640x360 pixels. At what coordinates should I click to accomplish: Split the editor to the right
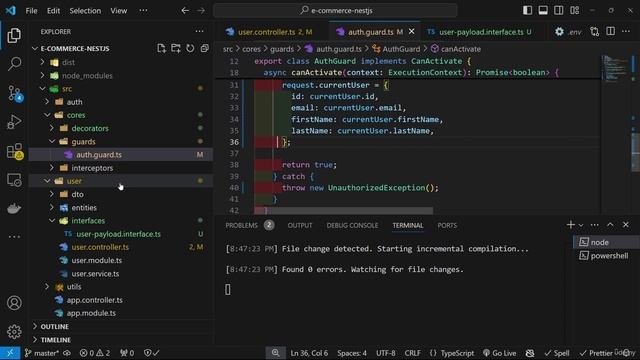tap(611, 31)
